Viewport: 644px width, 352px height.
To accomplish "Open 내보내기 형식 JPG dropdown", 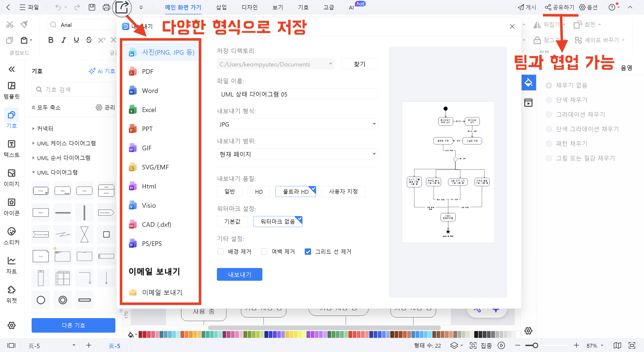I will 297,124.
